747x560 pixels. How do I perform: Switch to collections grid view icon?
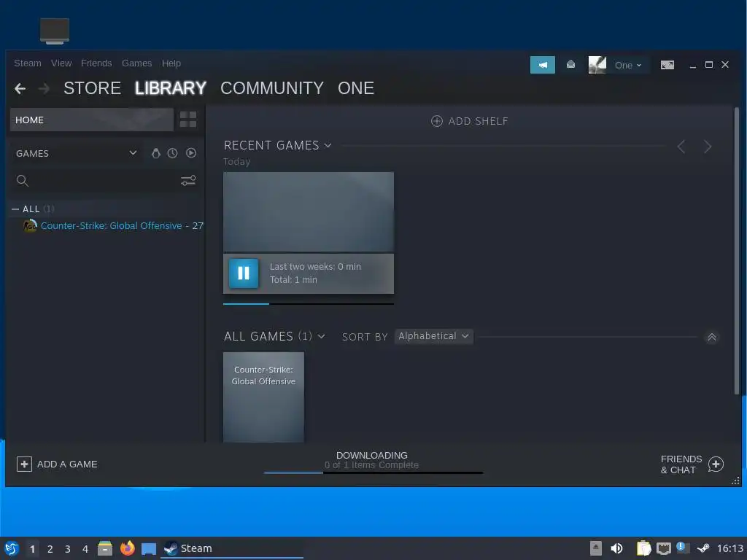[x=188, y=120]
